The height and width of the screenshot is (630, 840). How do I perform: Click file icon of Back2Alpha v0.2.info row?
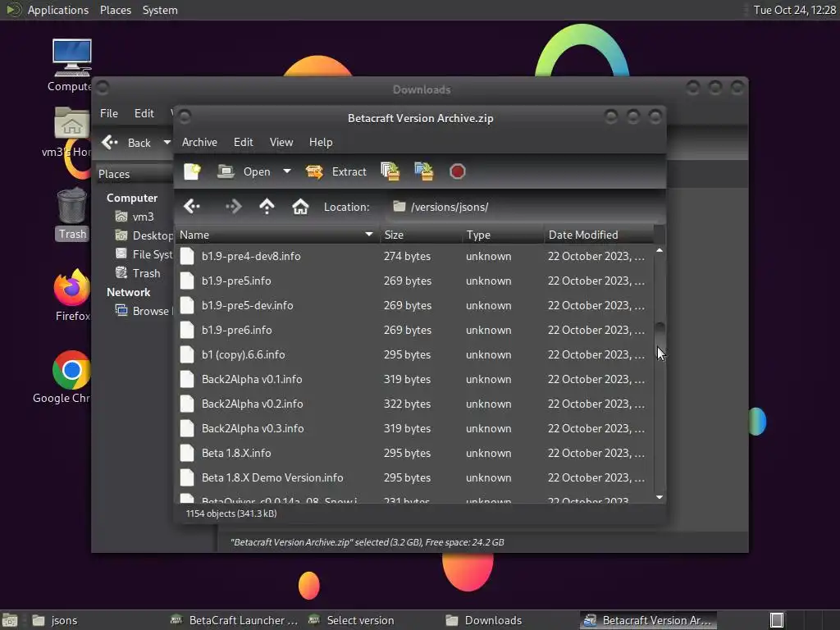click(187, 404)
